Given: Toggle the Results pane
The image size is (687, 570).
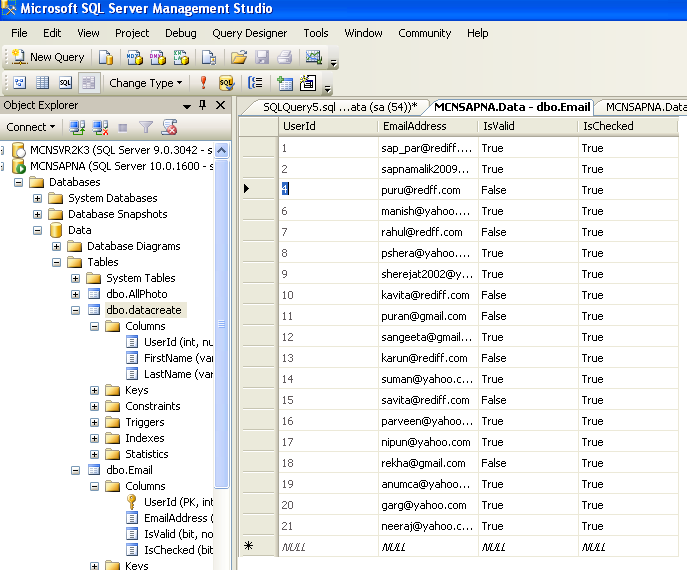Looking at the screenshot, I should [89, 83].
